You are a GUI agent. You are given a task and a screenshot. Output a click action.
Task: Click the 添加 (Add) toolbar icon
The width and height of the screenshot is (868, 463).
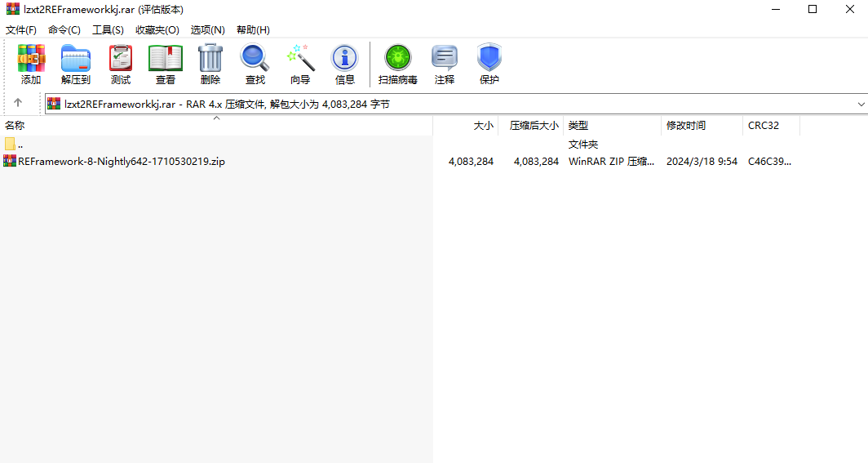pyautogui.click(x=31, y=65)
